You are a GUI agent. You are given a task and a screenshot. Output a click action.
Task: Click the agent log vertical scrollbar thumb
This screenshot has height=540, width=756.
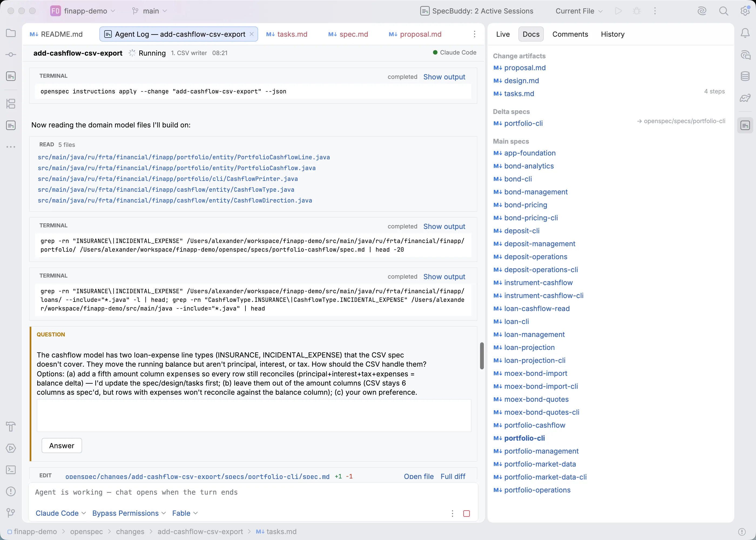482,356
